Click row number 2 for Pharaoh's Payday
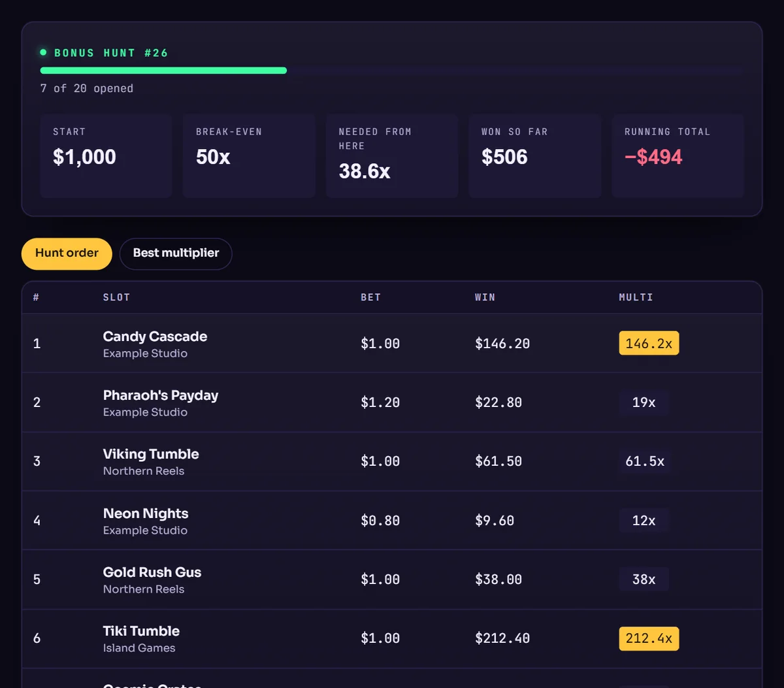The image size is (784, 688). tap(37, 402)
